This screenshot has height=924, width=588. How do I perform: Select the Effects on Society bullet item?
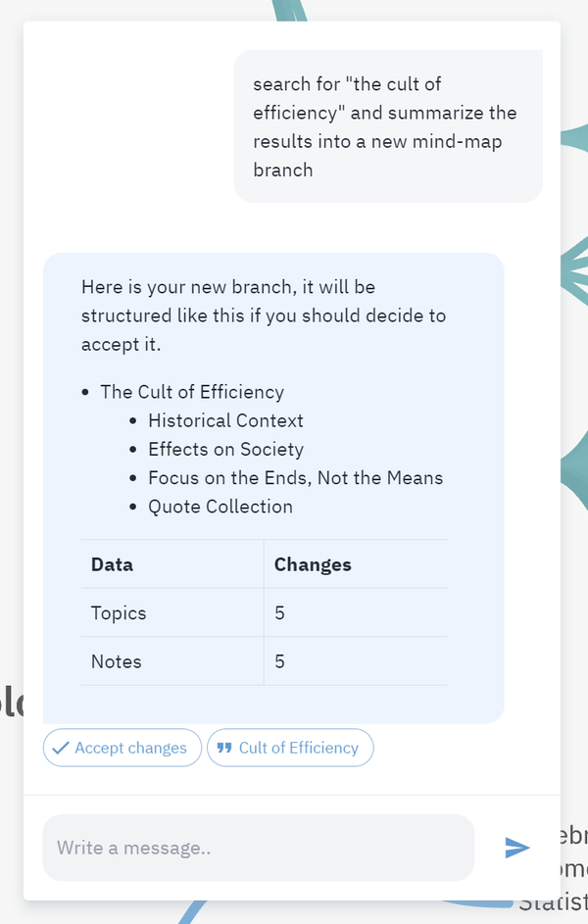[225, 450]
